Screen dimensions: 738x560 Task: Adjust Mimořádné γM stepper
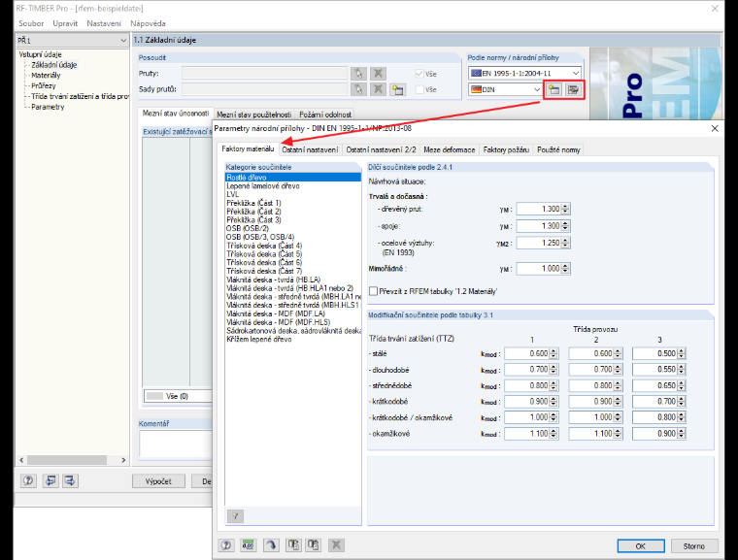coord(566,269)
